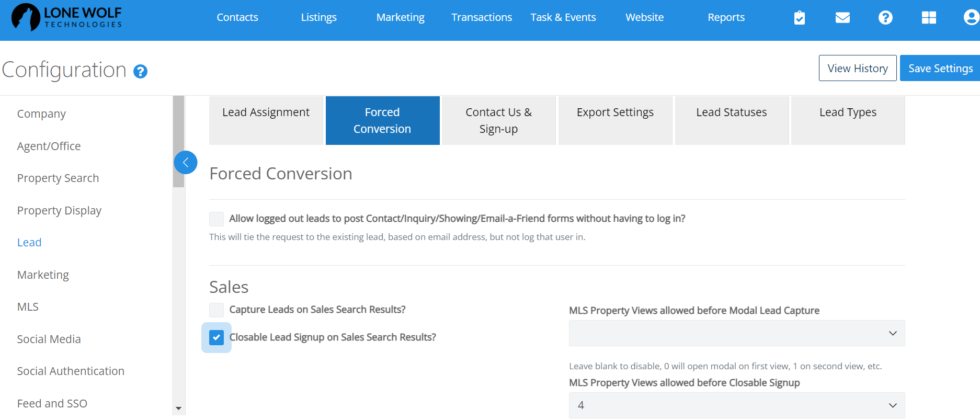Open the messages envelope icon
This screenshot has height=420, width=980.
[842, 17]
